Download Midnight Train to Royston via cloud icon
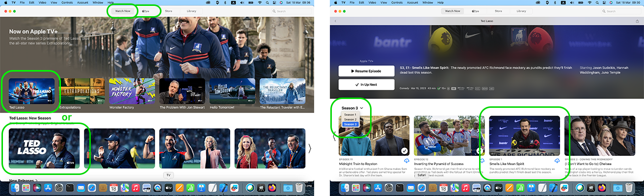Screen dimensions: 644x196 [x=406, y=161]
